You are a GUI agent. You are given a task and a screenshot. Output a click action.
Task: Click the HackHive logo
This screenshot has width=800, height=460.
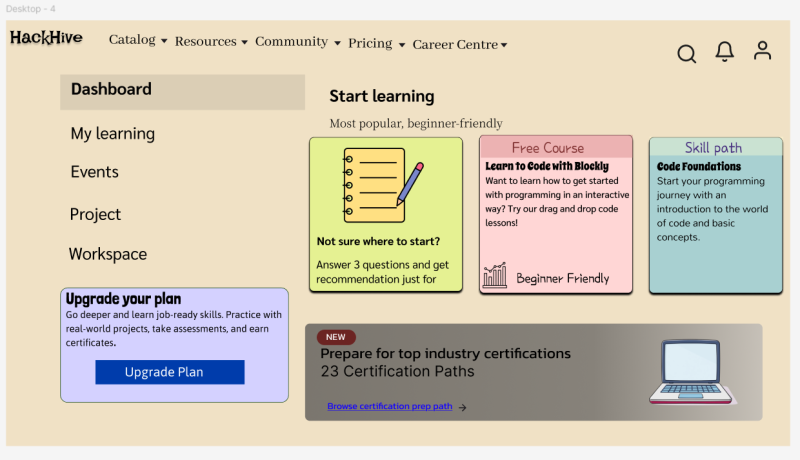click(46, 37)
